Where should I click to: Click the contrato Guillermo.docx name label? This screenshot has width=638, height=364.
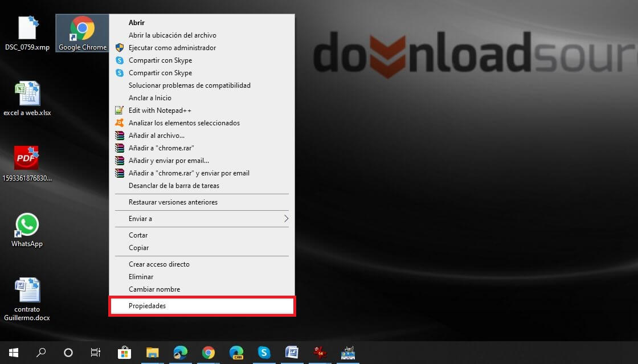(x=27, y=313)
